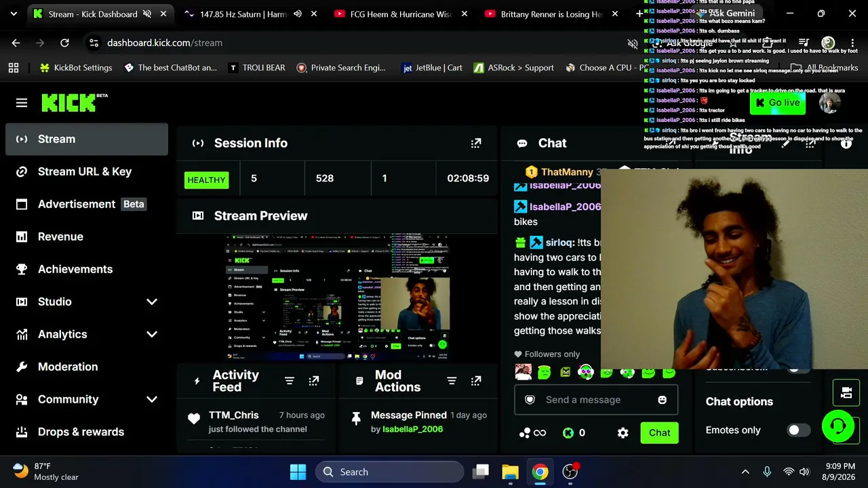The width and height of the screenshot is (868, 488).
Task: Click the 02:08:59 stream duration
Action: tap(468, 178)
